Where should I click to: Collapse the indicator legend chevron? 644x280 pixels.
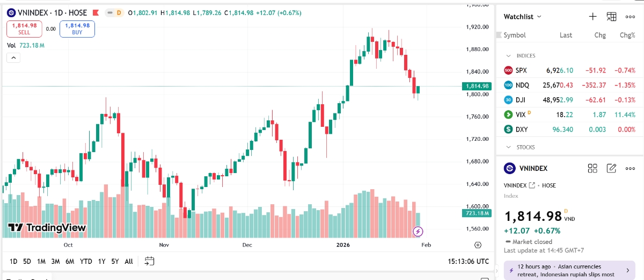pos(13,58)
